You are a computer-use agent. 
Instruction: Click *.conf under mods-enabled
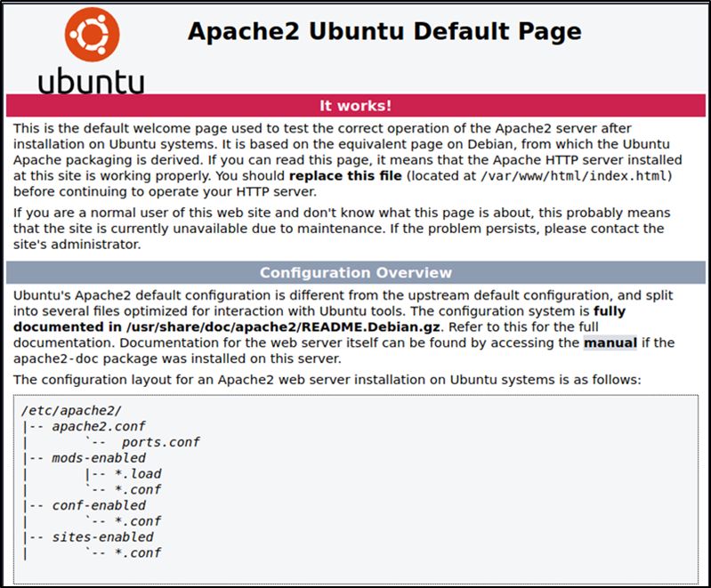138,489
